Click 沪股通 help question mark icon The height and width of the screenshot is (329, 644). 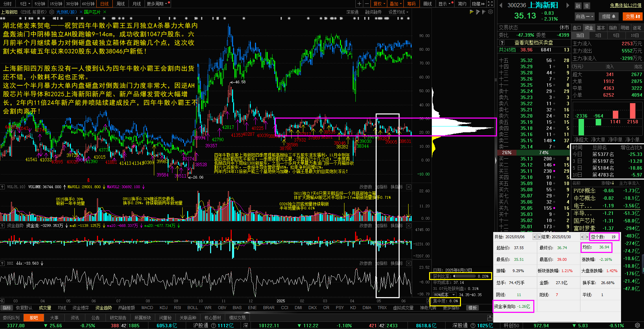coord(214,326)
